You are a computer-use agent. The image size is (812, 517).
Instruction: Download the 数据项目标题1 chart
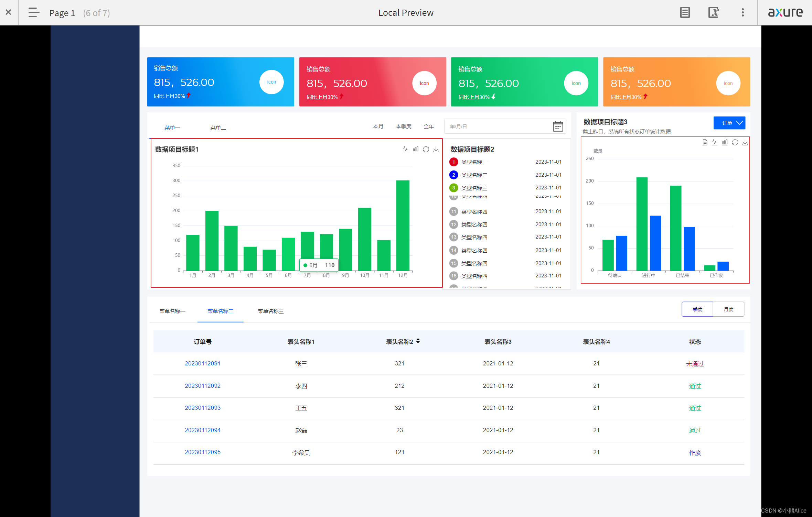[436, 149]
